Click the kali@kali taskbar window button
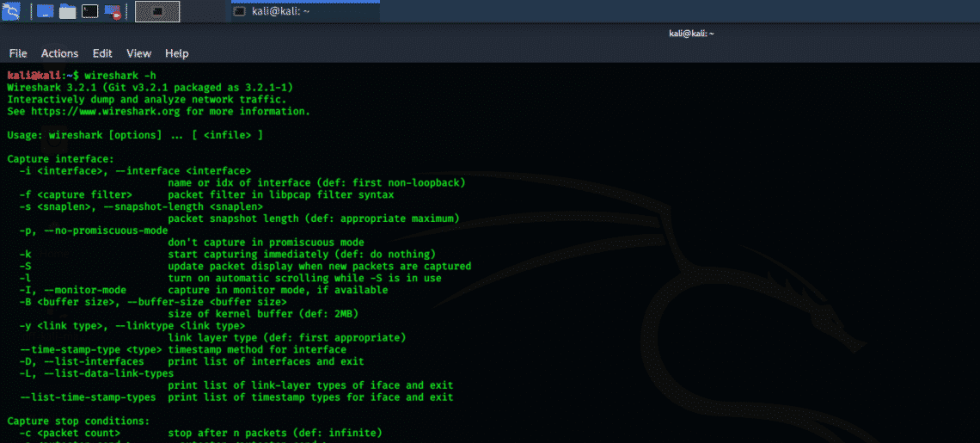Screen dimensions: 980x443 coord(305,11)
